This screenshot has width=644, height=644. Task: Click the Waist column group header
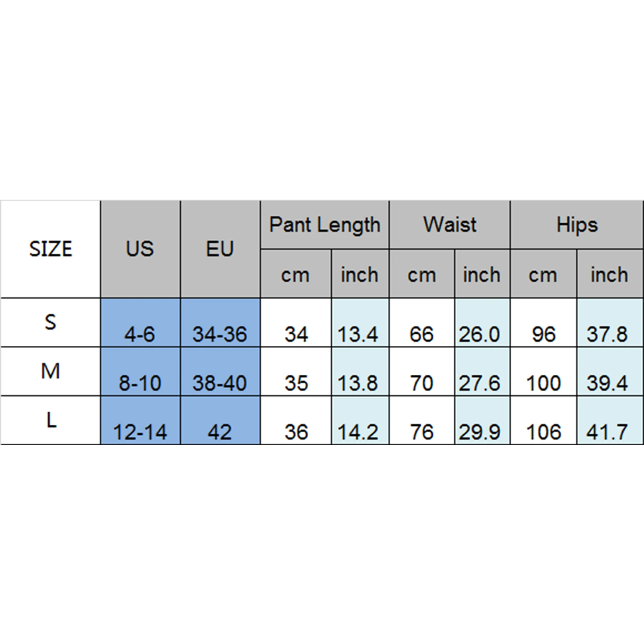point(450,225)
